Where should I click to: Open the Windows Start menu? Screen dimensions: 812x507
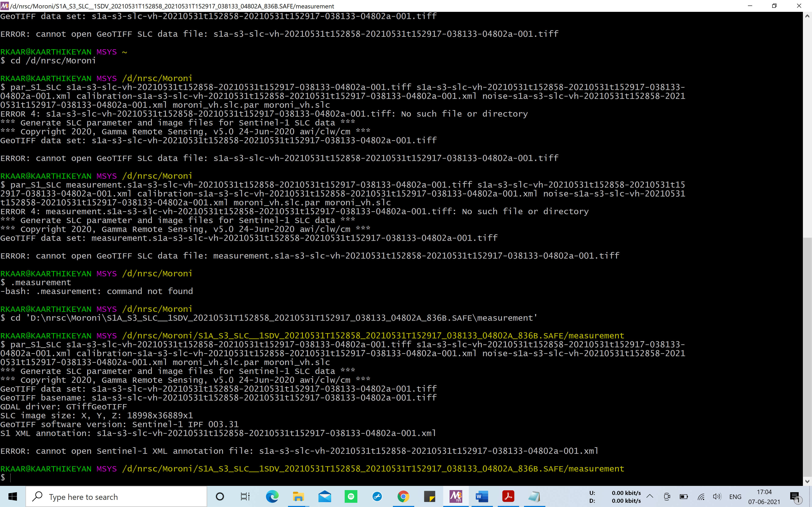tap(13, 497)
